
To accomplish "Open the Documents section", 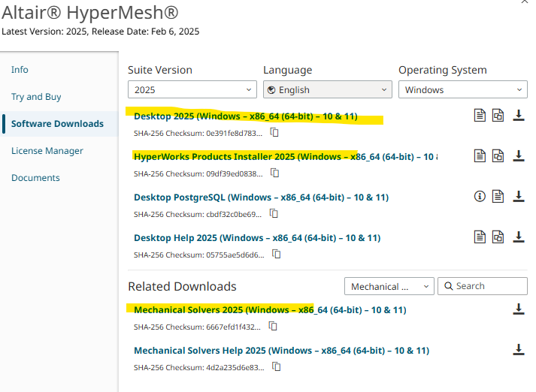I will (x=35, y=177).
